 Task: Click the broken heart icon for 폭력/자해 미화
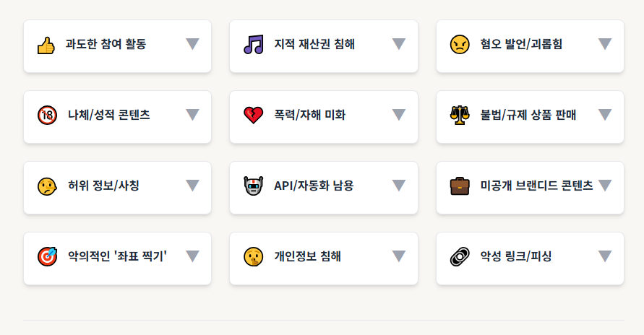pyautogui.click(x=254, y=116)
